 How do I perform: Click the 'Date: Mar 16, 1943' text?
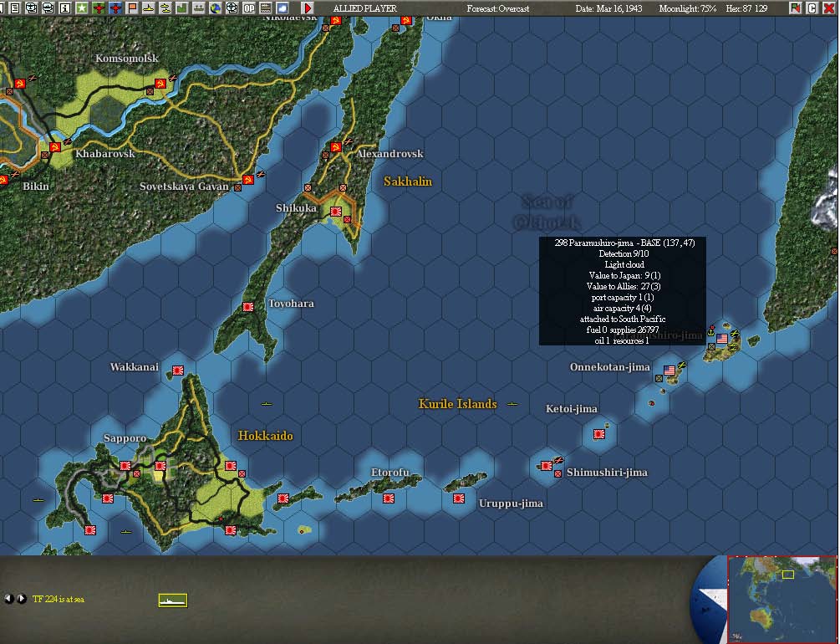(608, 8)
